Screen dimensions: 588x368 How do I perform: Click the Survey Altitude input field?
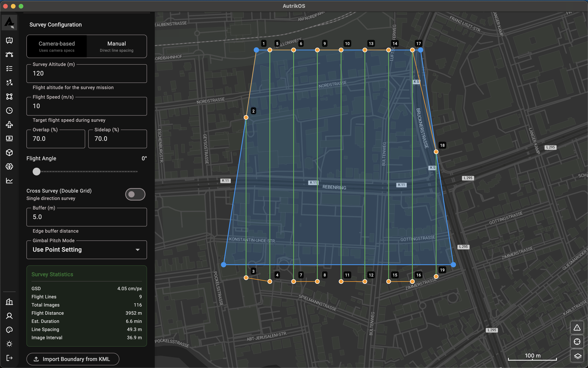click(86, 74)
